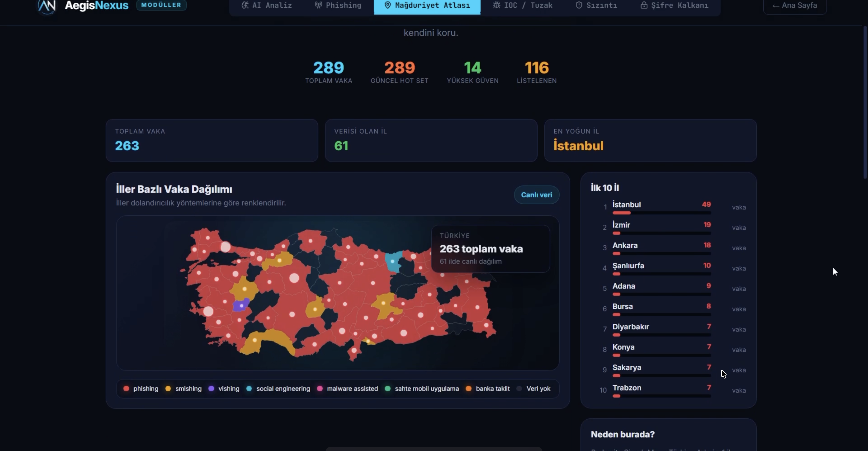The image size is (868, 451).
Task: Click the vishing purple legend swatch
Action: coord(211,388)
